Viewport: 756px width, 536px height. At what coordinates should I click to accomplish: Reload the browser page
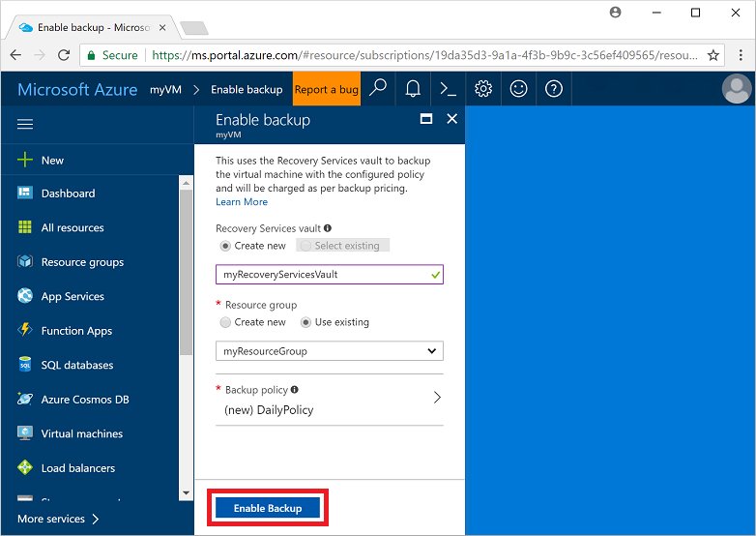tap(64, 55)
